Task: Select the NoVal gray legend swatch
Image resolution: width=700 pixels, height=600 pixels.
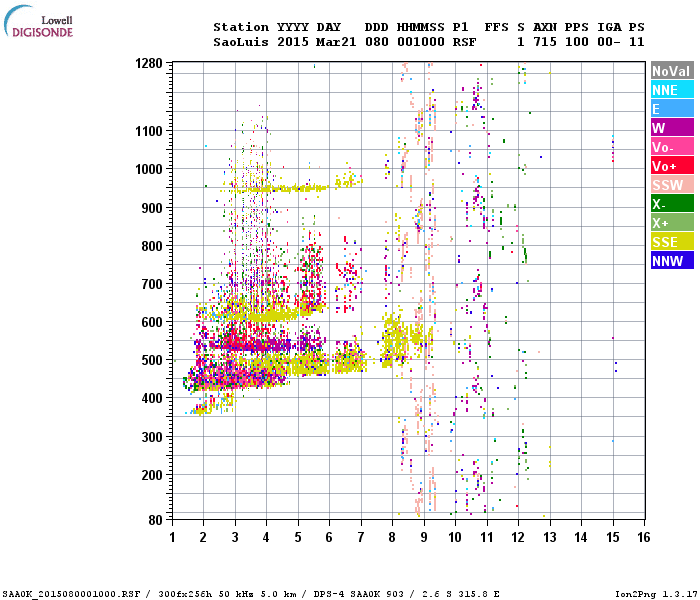Action: (x=672, y=71)
